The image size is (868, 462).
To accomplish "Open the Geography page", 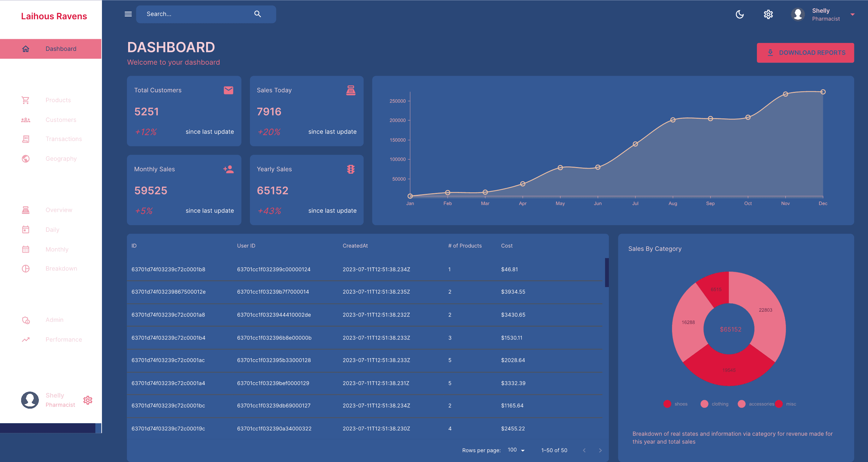I will coord(51,159).
